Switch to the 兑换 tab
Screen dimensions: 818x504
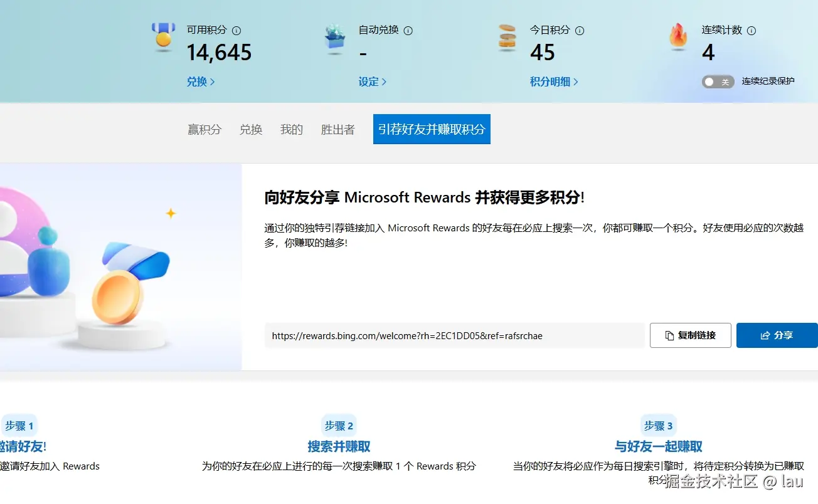click(250, 129)
